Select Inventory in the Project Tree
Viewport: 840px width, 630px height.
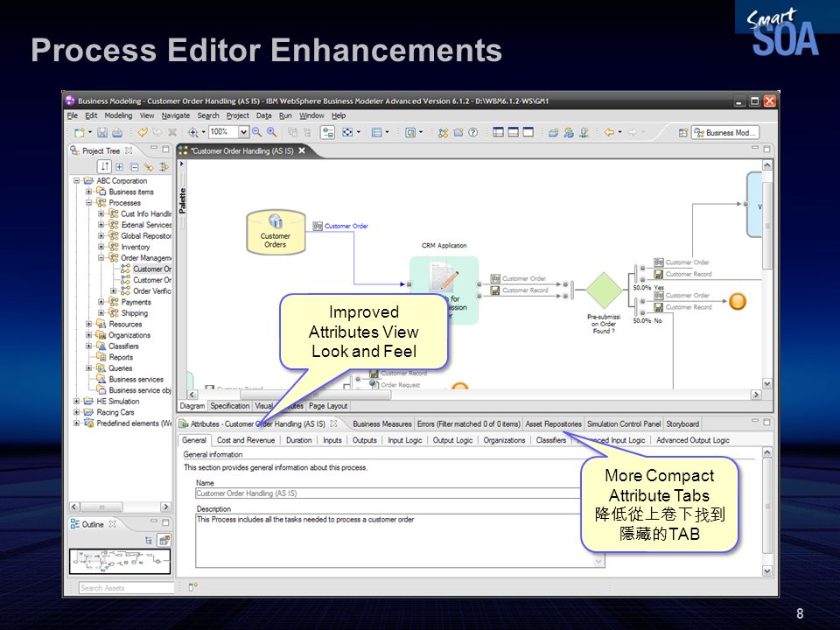click(x=135, y=247)
